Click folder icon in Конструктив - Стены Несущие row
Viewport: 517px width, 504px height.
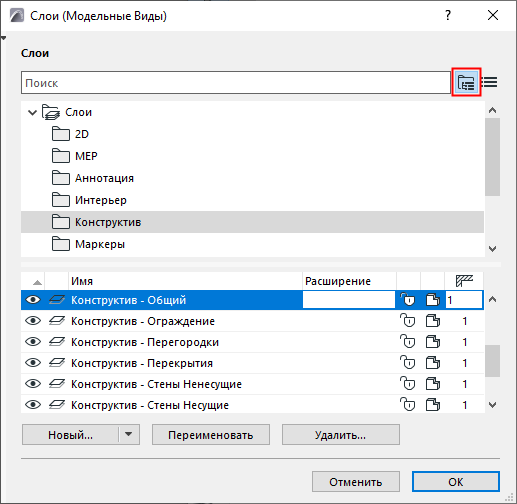[x=433, y=405]
